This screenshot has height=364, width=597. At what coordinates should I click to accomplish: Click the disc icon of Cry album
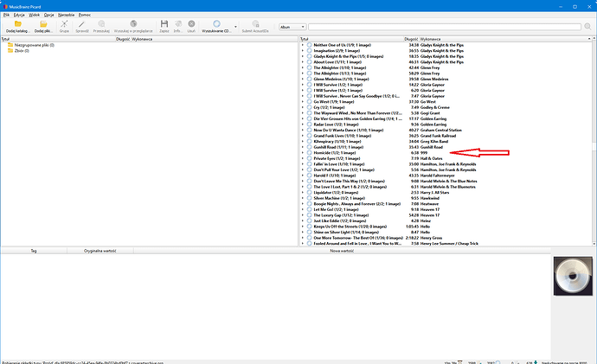(x=309, y=107)
